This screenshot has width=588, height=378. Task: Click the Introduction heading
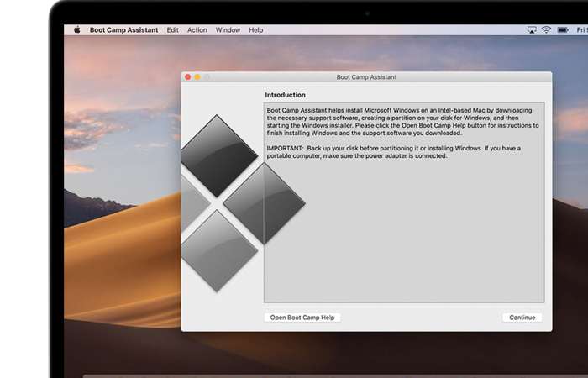pos(285,95)
